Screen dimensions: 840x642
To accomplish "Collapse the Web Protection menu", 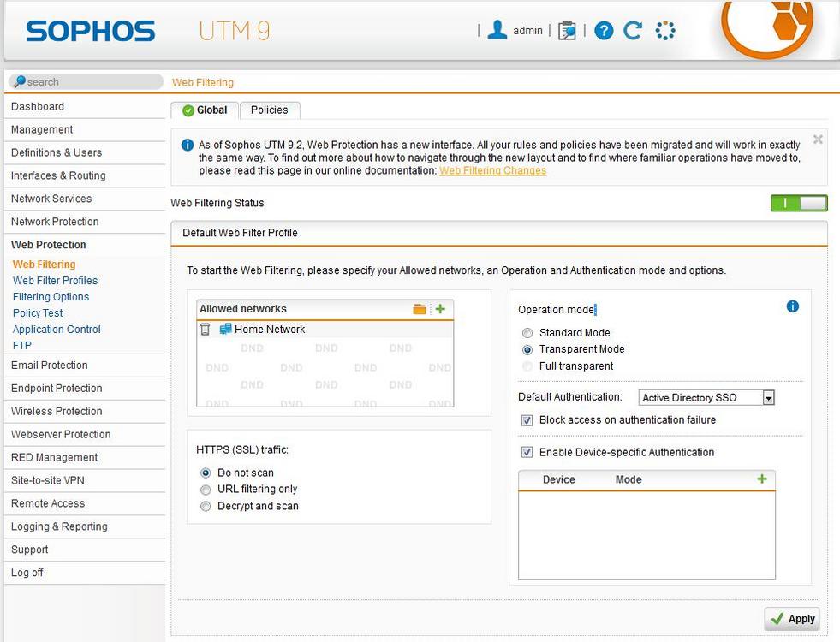I will 85,245.
